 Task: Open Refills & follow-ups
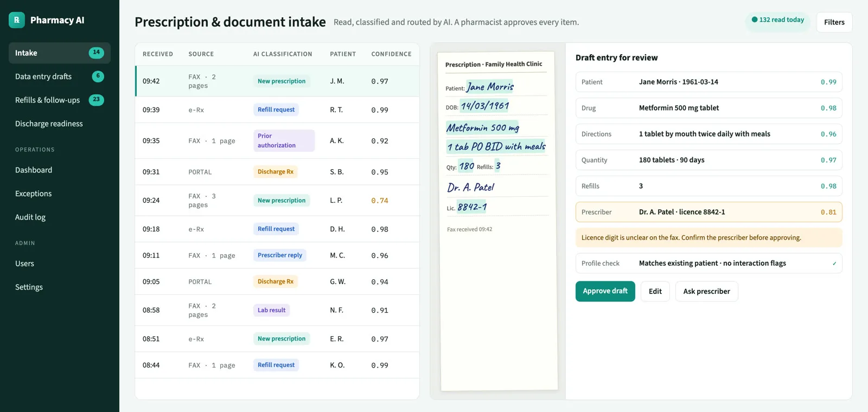coord(60,100)
